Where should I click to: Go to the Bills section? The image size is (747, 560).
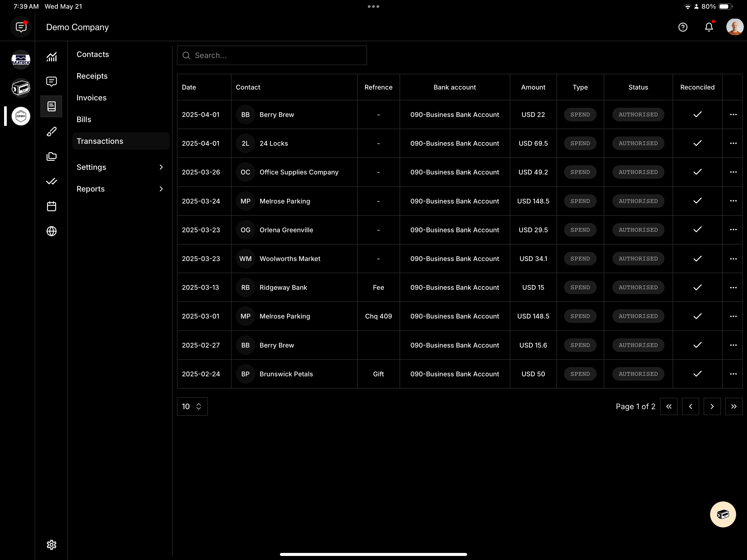click(84, 119)
